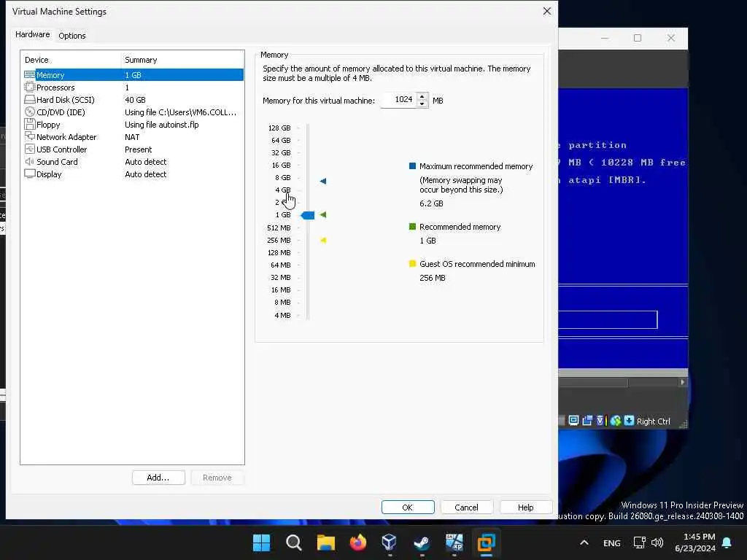Close the Virtual Machine Settings dialog
The width and height of the screenshot is (747, 560).
(x=547, y=11)
